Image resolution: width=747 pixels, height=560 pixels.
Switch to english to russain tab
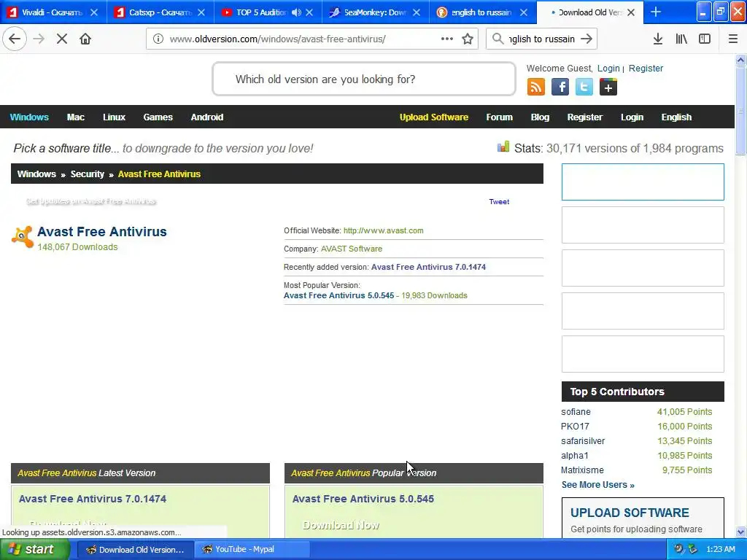481,12
